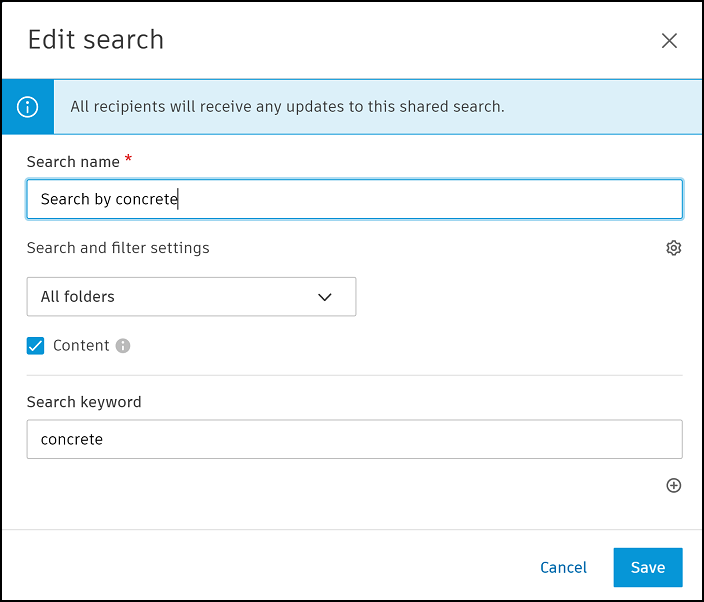Click the Search and filter settings heading

coord(118,248)
